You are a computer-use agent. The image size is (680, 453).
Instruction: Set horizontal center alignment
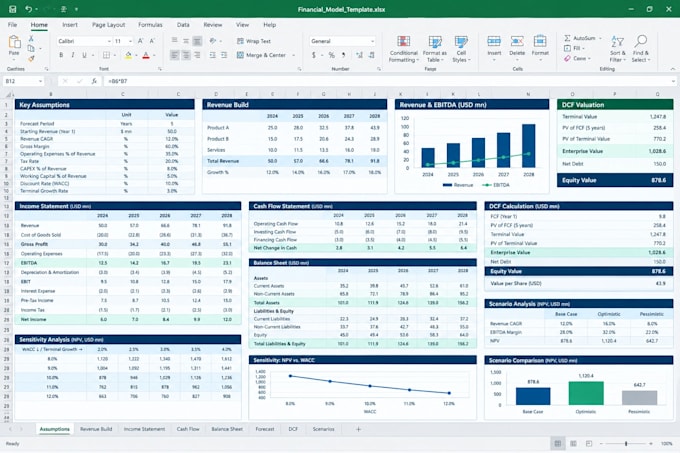point(186,55)
